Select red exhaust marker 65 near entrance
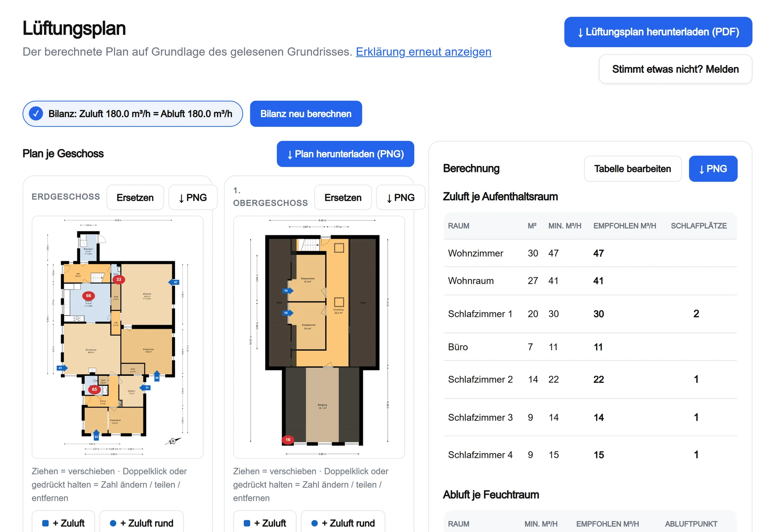The image size is (775, 532). [x=94, y=389]
